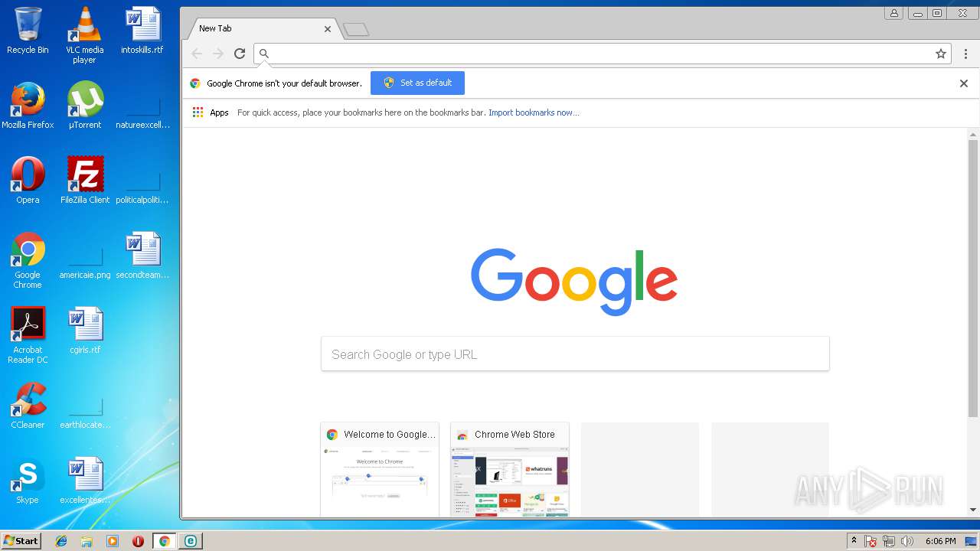980x551 pixels.
Task: Close the New Tab tab
Action: click(x=328, y=29)
